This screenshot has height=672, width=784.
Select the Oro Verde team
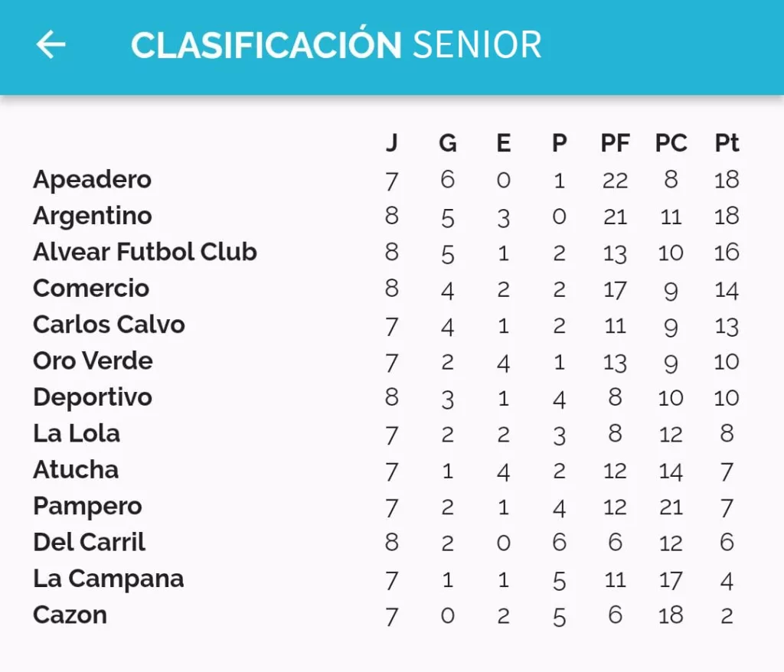tap(93, 361)
